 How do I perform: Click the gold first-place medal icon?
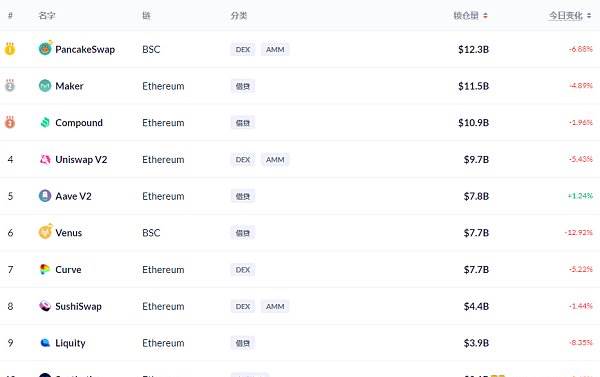pyautogui.click(x=10, y=49)
